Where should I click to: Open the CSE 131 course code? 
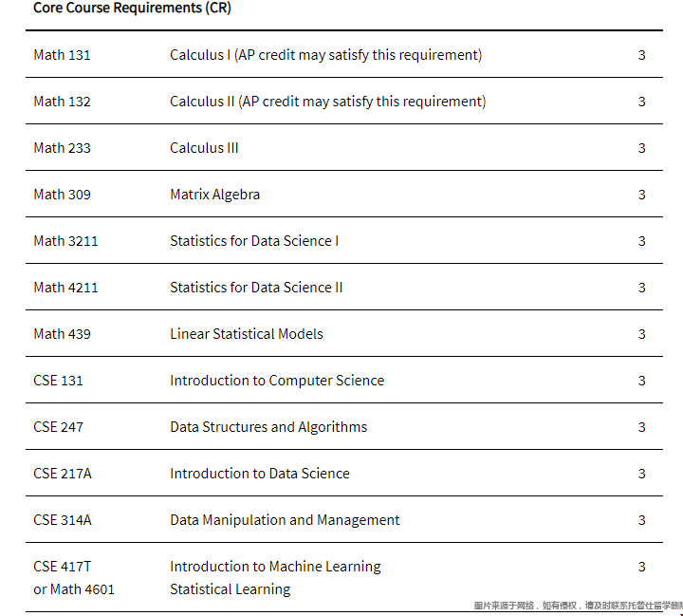[x=58, y=381]
